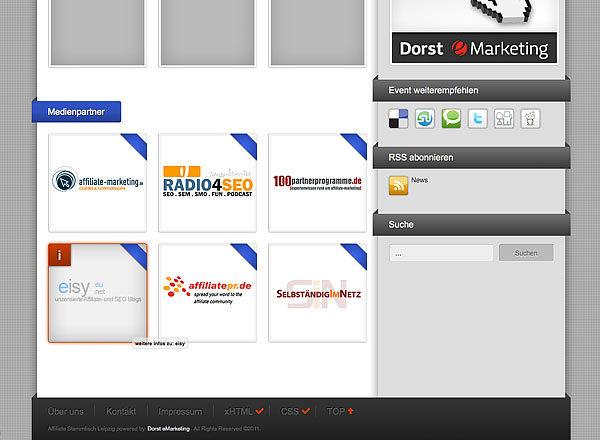
Task: Click the Medienpartner section label
Action: [x=76, y=112]
